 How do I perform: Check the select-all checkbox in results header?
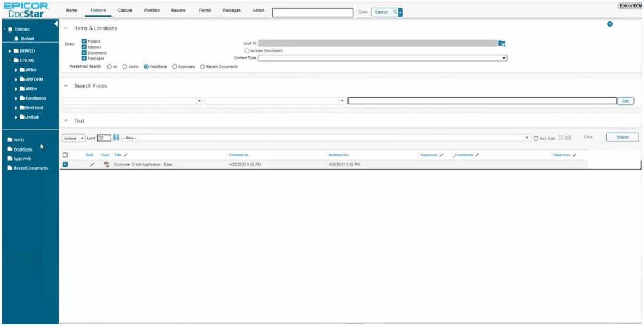(x=65, y=155)
